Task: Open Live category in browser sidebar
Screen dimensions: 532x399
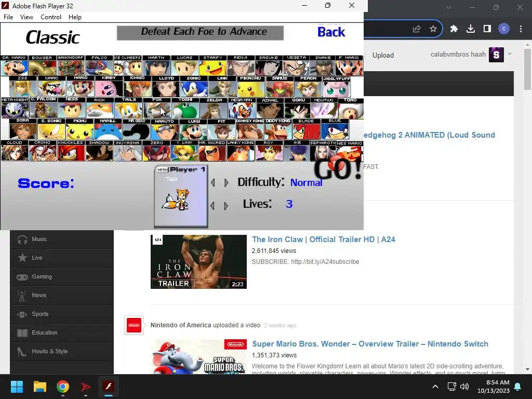Action: tap(62, 258)
